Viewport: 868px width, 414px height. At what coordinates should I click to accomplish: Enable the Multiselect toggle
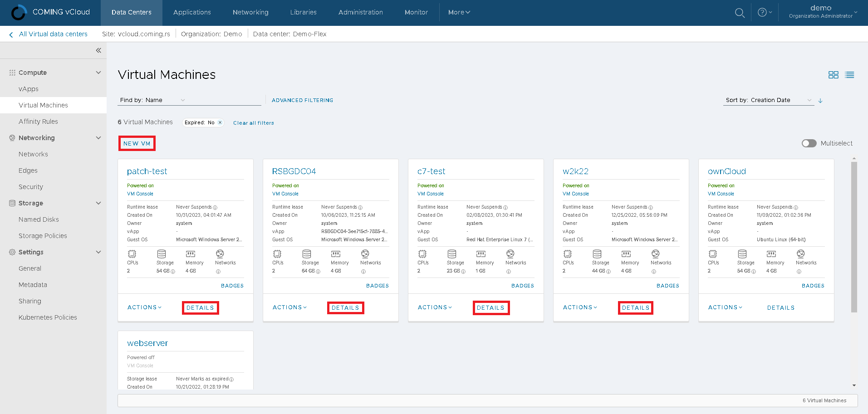(x=809, y=143)
